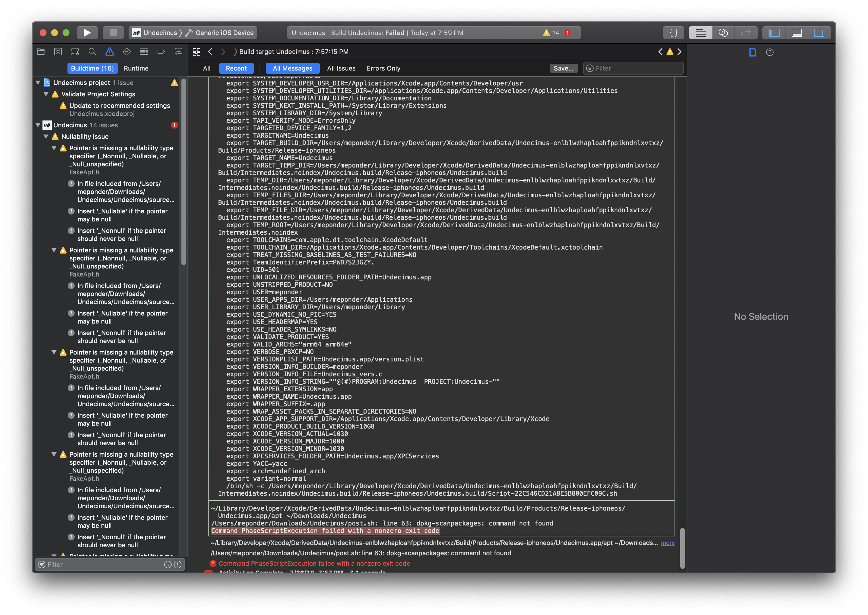
Task: Expand the truncated log with more link
Action: click(668, 543)
